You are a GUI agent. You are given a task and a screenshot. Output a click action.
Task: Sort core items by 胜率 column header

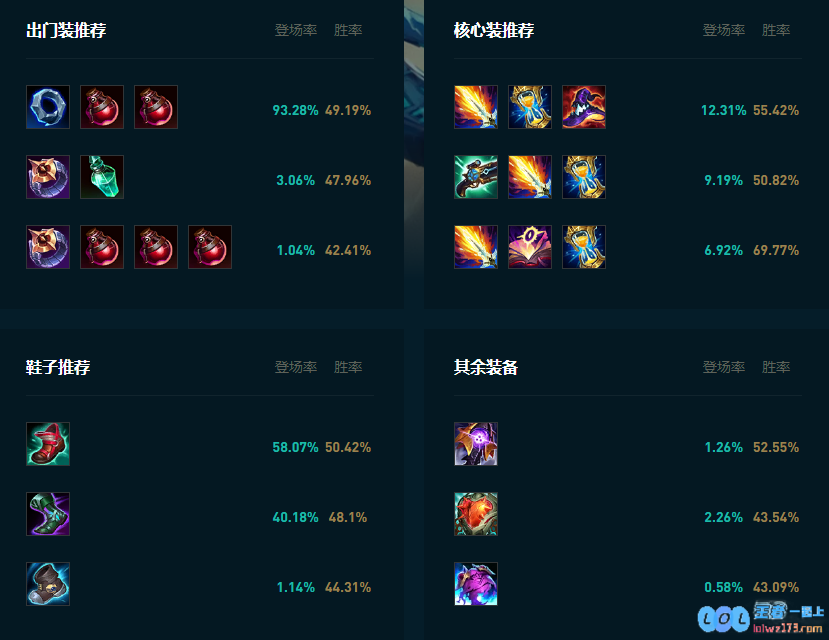[x=776, y=30]
